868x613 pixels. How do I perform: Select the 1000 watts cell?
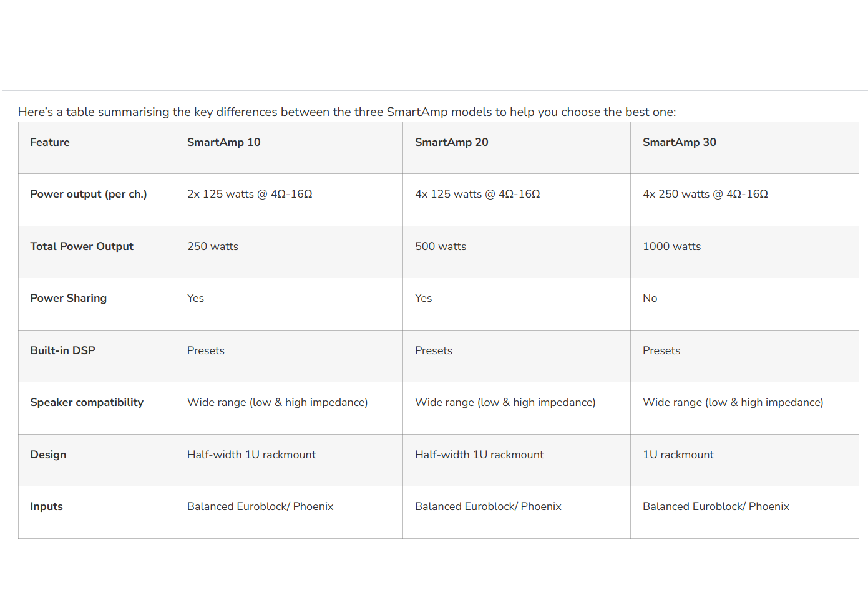pyautogui.click(x=671, y=246)
